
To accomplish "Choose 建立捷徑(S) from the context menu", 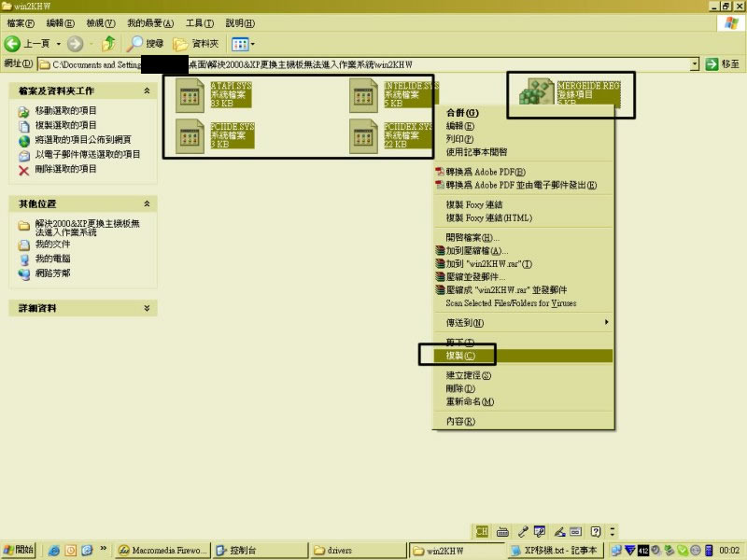I will coord(523,375).
